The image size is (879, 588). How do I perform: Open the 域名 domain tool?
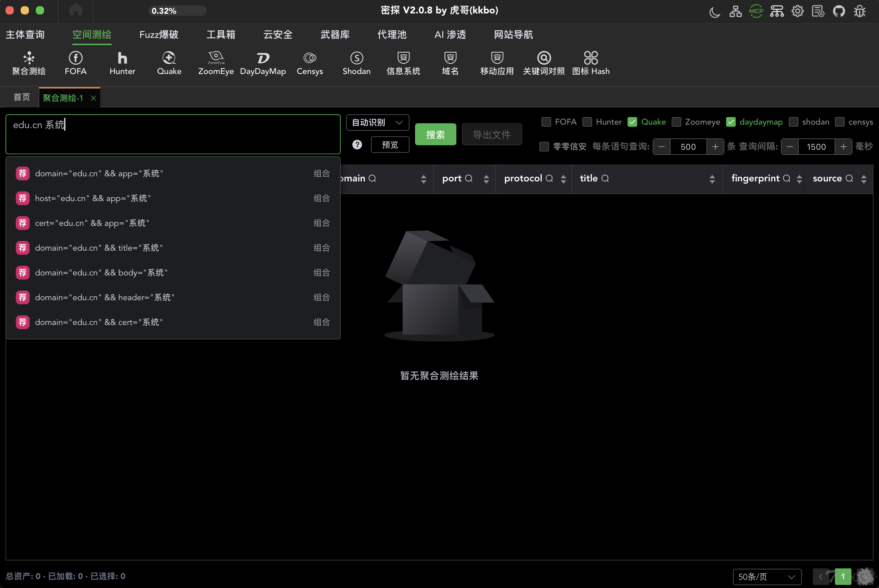(450, 63)
